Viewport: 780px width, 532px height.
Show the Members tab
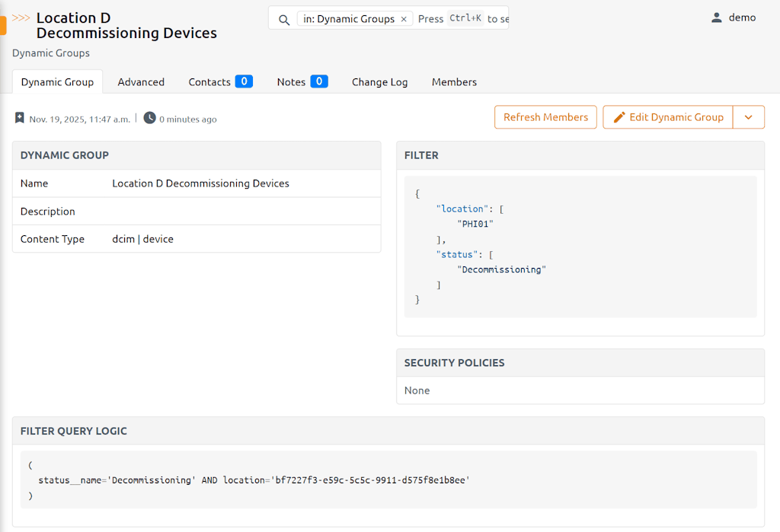click(x=454, y=82)
